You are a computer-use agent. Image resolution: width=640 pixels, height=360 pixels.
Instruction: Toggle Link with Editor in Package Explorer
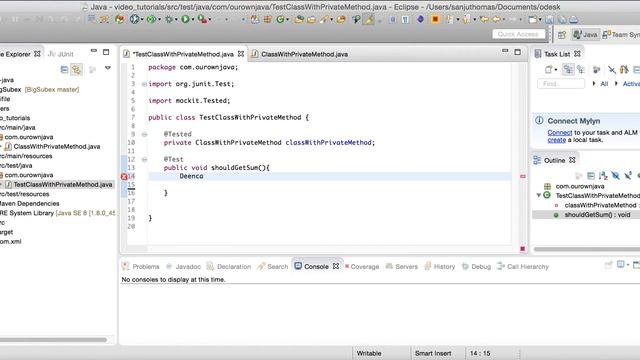tap(76, 69)
